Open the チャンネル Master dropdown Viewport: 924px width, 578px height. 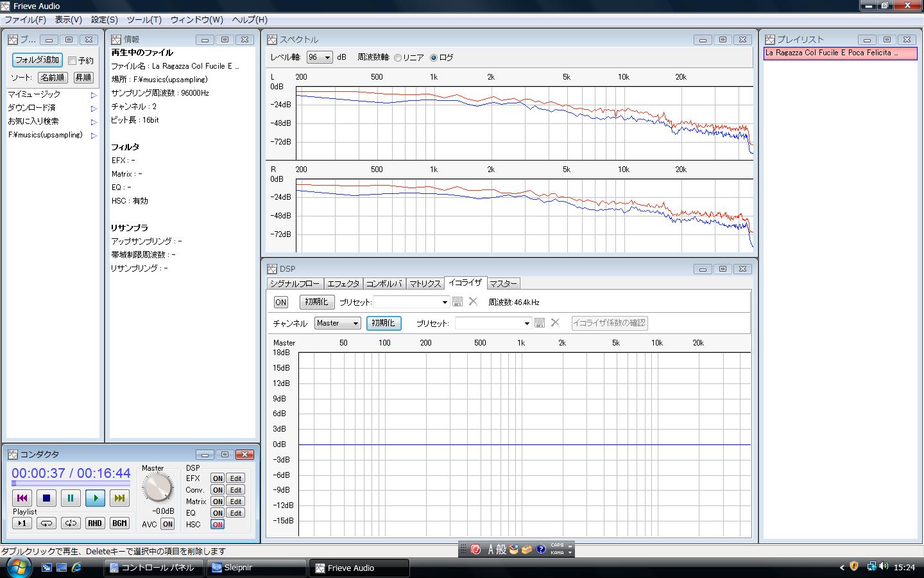(x=338, y=323)
